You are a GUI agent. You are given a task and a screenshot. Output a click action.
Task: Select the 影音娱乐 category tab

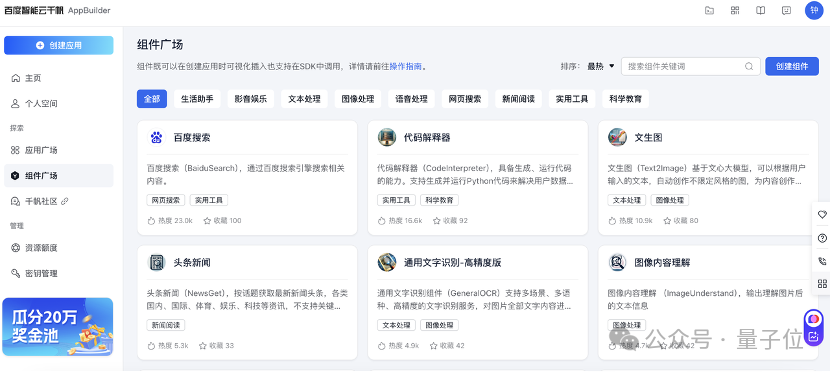point(251,99)
